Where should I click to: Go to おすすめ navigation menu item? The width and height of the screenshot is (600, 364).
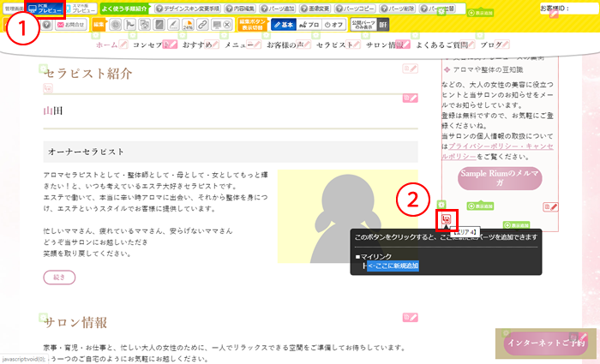point(197,45)
